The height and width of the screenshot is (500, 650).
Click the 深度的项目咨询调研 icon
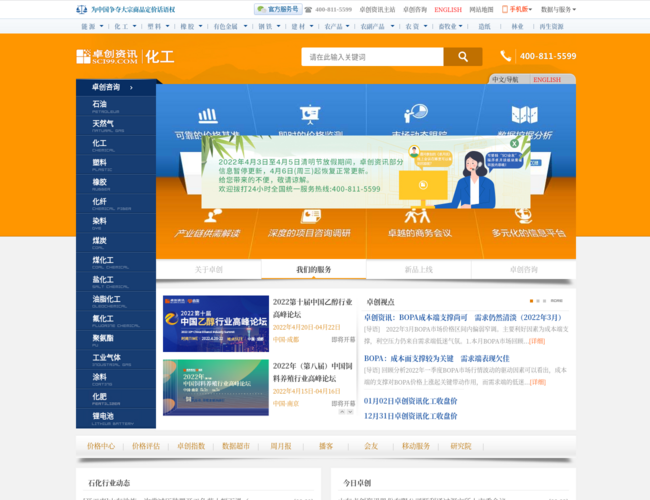coord(310,216)
